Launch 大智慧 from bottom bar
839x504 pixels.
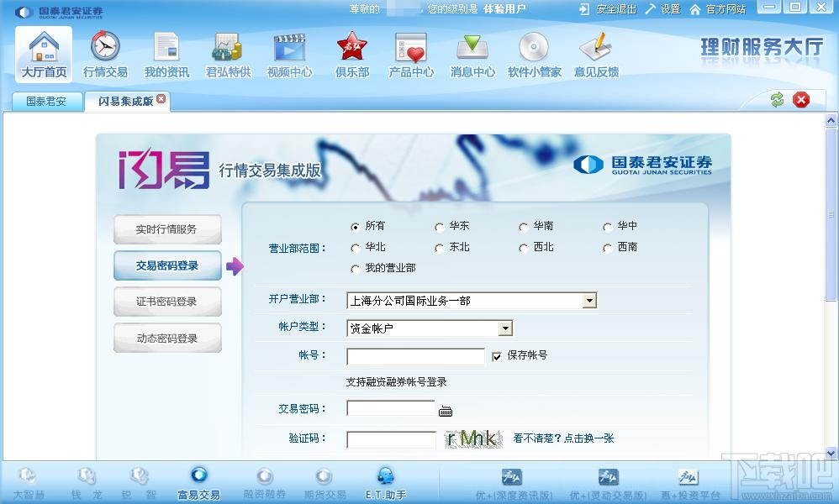point(29,483)
